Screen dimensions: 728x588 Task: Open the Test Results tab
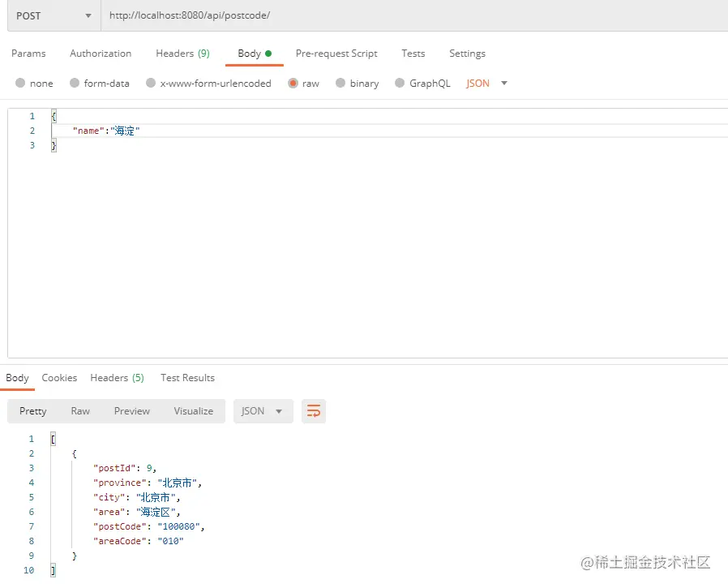(x=187, y=378)
